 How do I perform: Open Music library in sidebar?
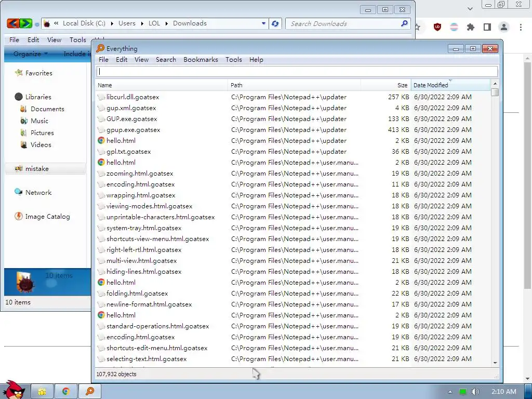click(34, 121)
